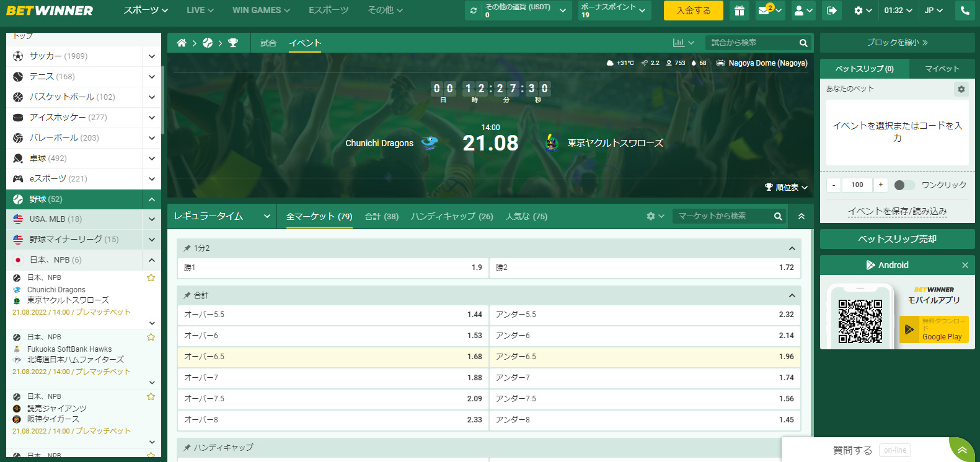The width and height of the screenshot is (980, 462).
Task: Refresh account balance icon
Action: [474, 11]
